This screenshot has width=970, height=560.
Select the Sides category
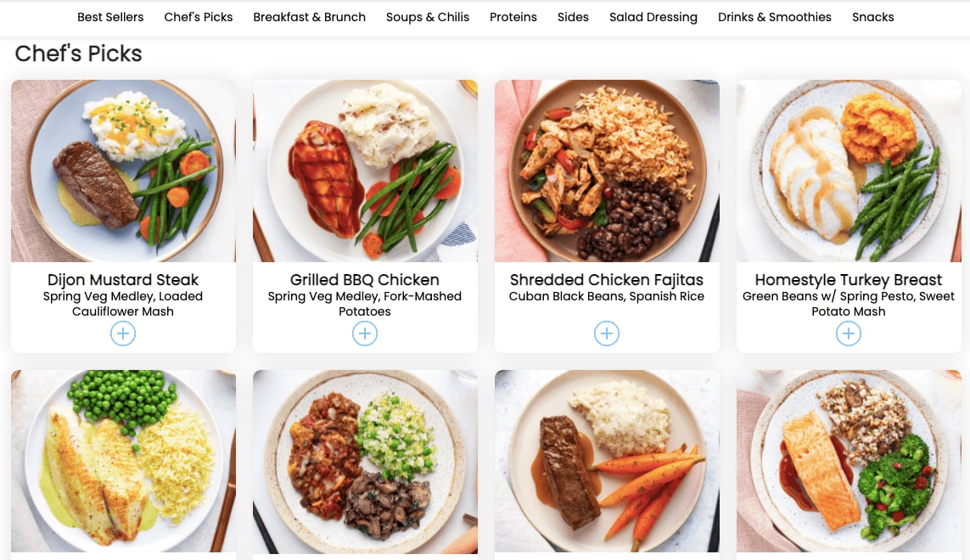pos(573,17)
